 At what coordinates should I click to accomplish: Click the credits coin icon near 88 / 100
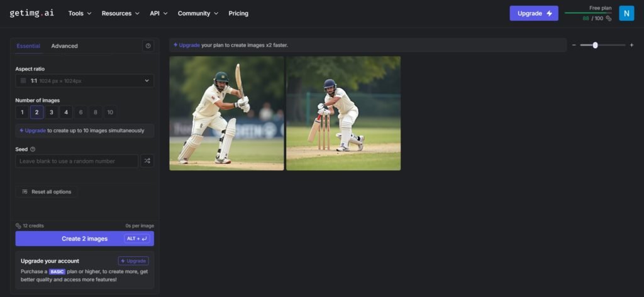click(608, 19)
